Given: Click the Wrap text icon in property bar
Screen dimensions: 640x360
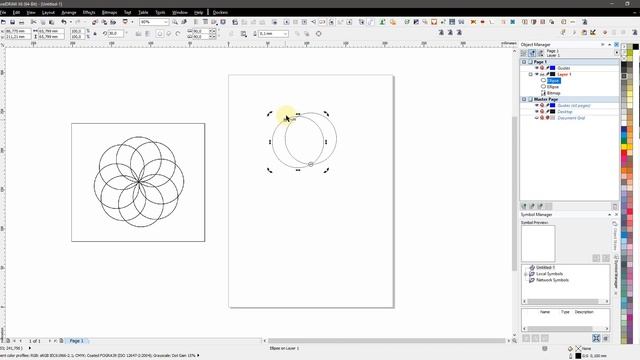Looking at the screenshot, I should pyautogui.click(x=244, y=34).
